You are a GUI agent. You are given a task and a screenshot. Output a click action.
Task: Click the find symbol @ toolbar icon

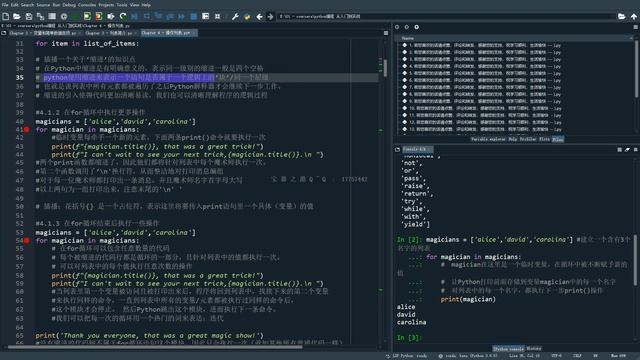click(64, 16)
